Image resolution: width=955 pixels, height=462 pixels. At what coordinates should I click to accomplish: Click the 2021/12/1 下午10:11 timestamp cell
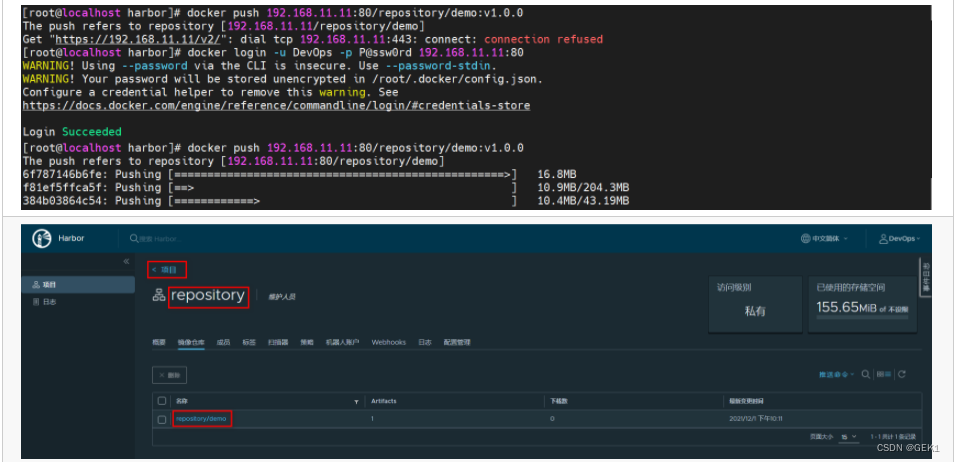tap(756, 419)
